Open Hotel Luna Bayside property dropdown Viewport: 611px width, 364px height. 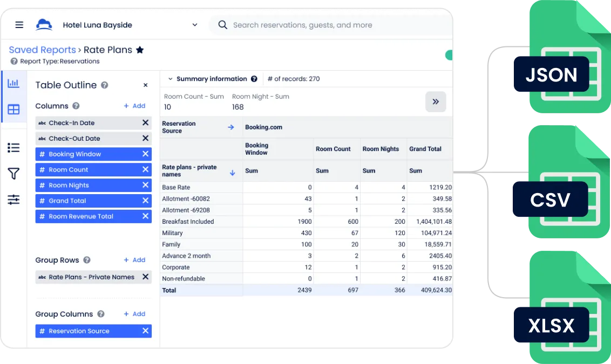click(130, 25)
